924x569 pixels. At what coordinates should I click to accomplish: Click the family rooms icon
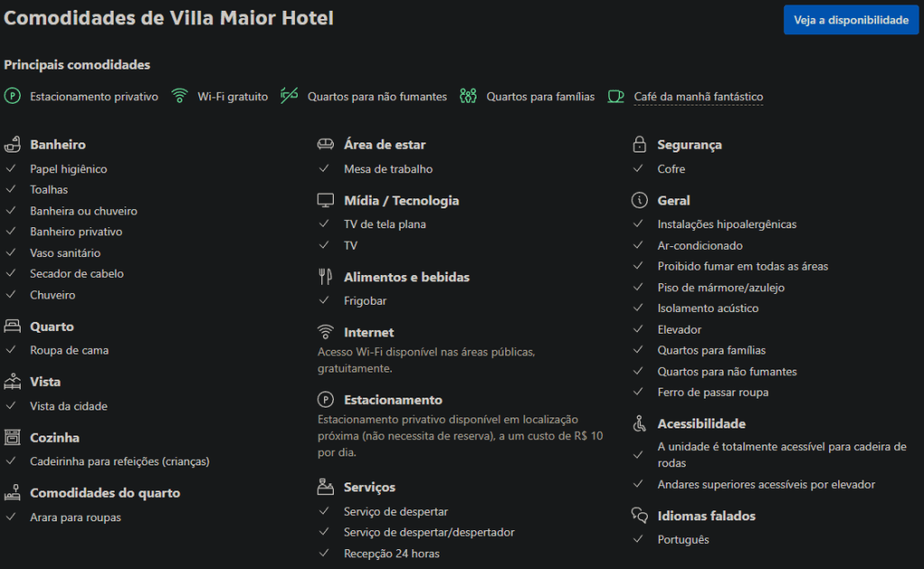coord(467,96)
